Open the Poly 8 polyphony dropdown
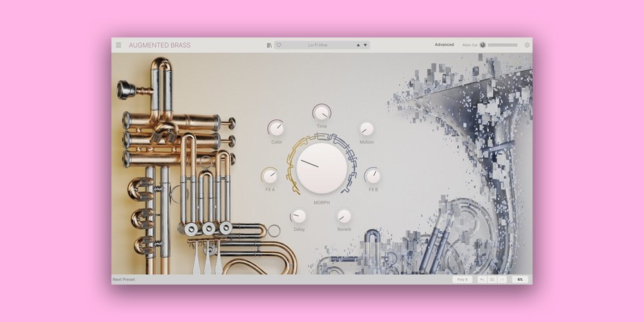The image size is (644, 322). 462,279
